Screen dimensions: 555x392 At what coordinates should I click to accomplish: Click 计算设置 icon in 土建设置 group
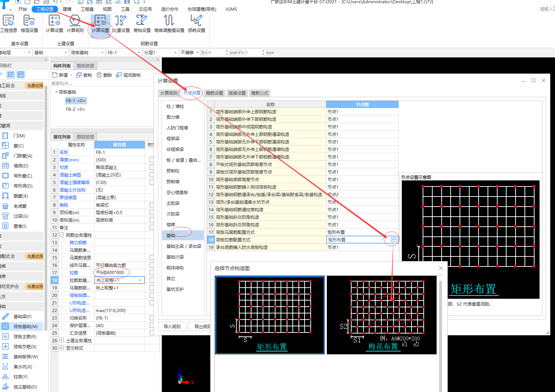click(55, 24)
